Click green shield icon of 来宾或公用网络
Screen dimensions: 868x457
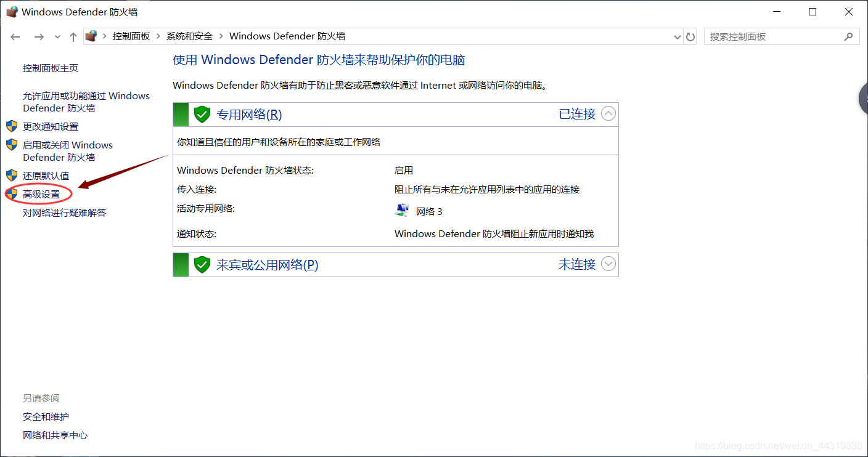(x=202, y=265)
